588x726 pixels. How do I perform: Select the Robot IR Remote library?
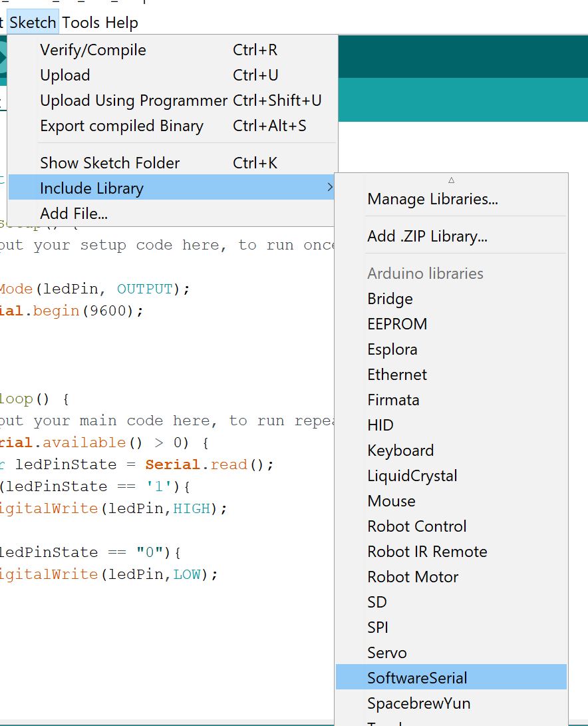point(427,552)
